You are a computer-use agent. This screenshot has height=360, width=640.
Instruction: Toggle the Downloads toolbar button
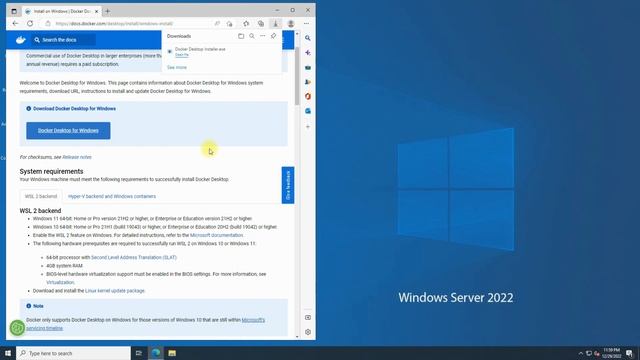pos(276,24)
